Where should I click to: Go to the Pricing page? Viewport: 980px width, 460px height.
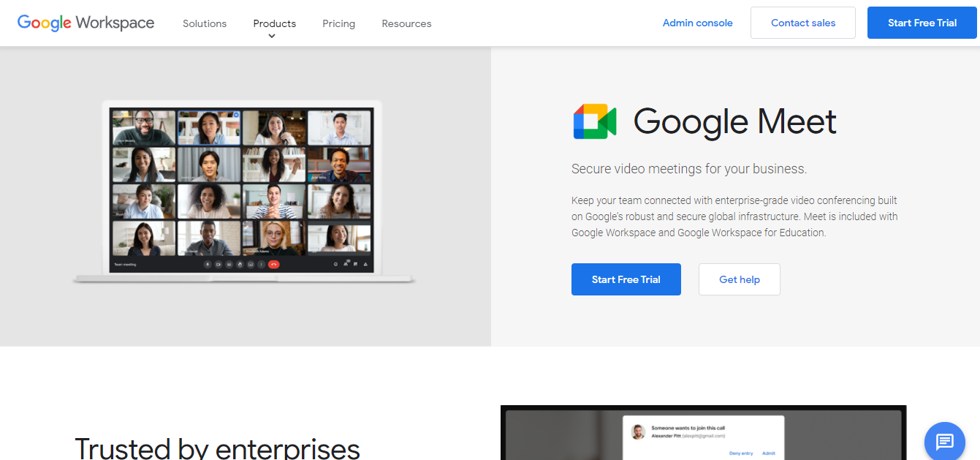point(339,23)
